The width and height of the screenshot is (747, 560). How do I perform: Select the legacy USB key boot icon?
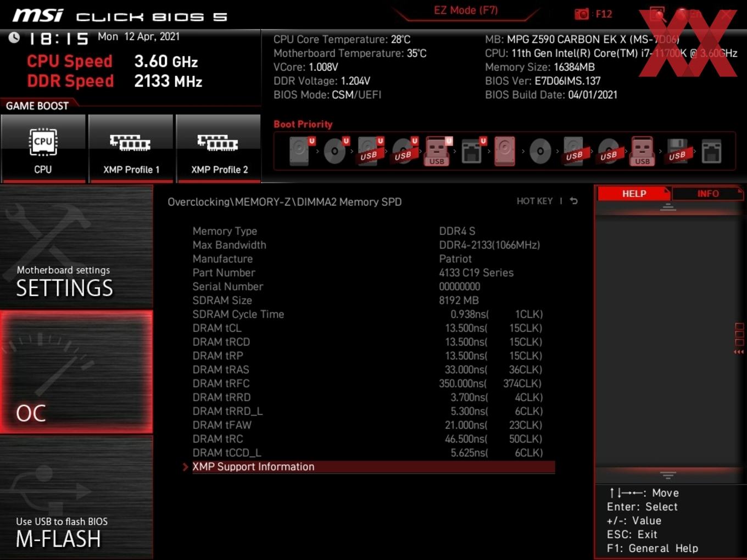tap(643, 151)
